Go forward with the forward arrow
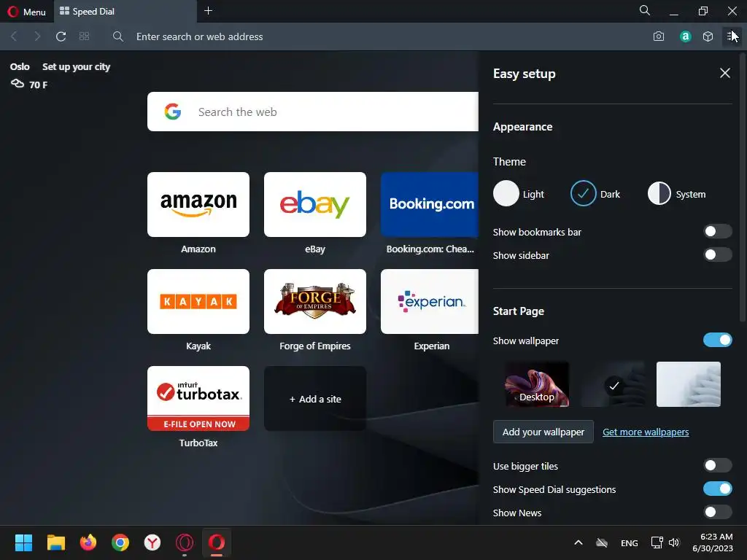The width and height of the screenshot is (747, 560). click(37, 36)
